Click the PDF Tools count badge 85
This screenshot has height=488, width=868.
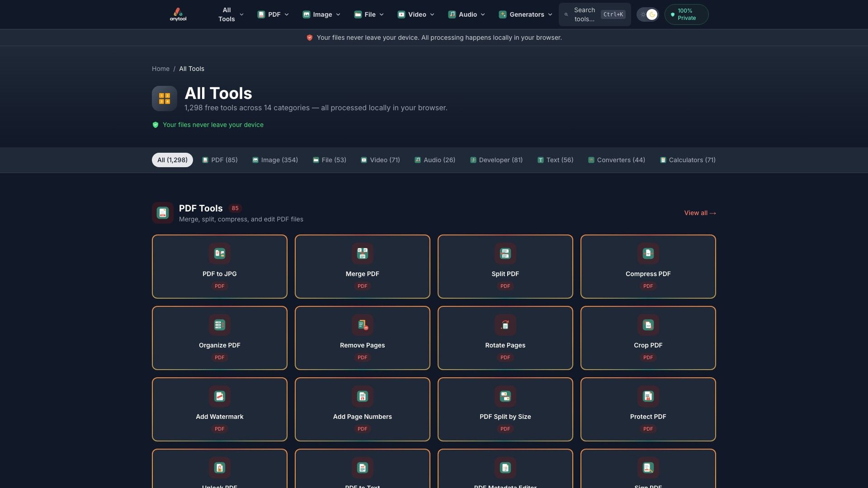coord(235,208)
